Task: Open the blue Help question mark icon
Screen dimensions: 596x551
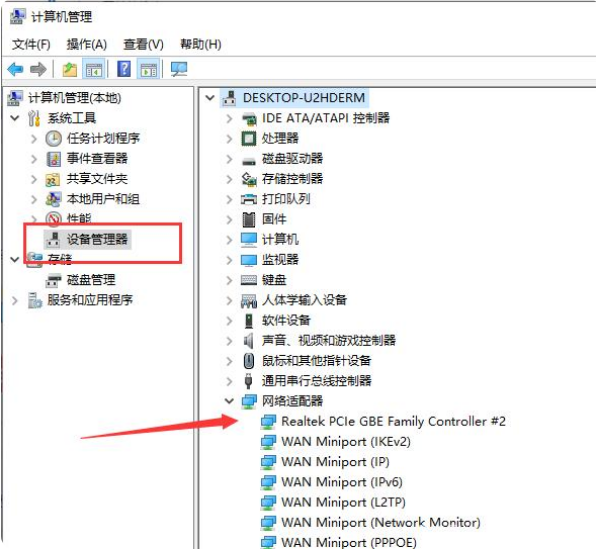Action: [x=124, y=69]
